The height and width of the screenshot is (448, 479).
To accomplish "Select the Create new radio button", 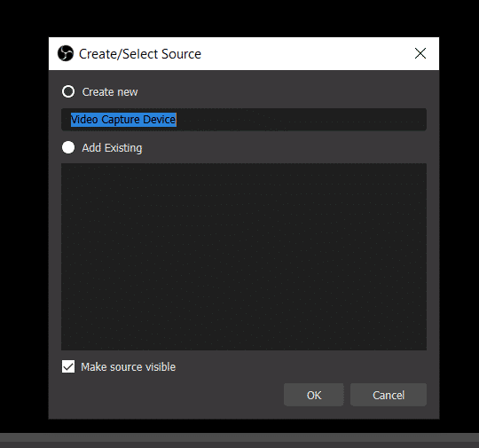I will pos(68,91).
